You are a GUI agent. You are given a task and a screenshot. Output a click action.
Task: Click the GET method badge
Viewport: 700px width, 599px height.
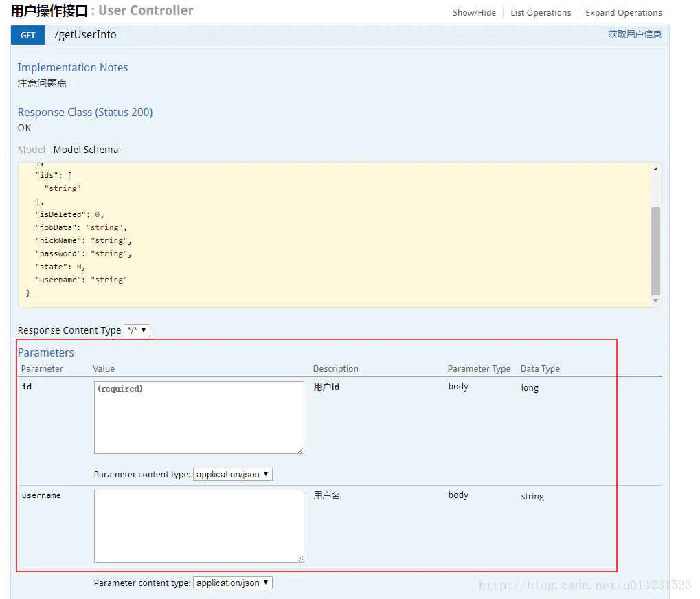tap(27, 35)
